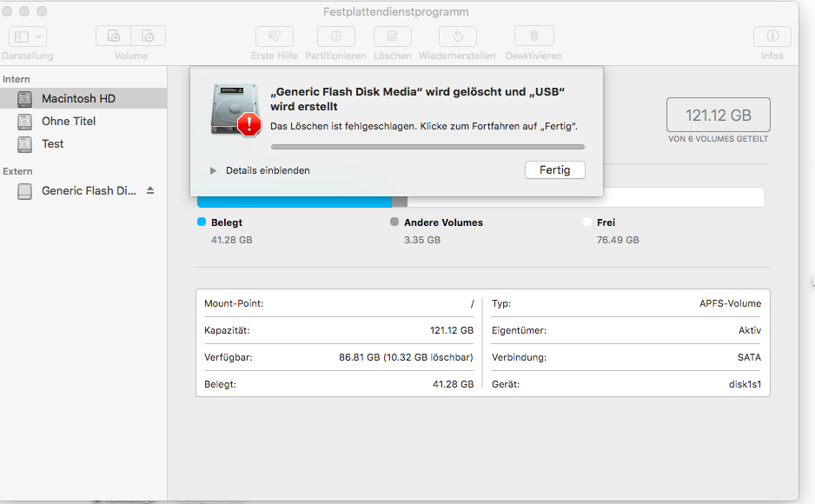Click the failed disk warning icon
This screenshot has height=504, width=815.
236,110
